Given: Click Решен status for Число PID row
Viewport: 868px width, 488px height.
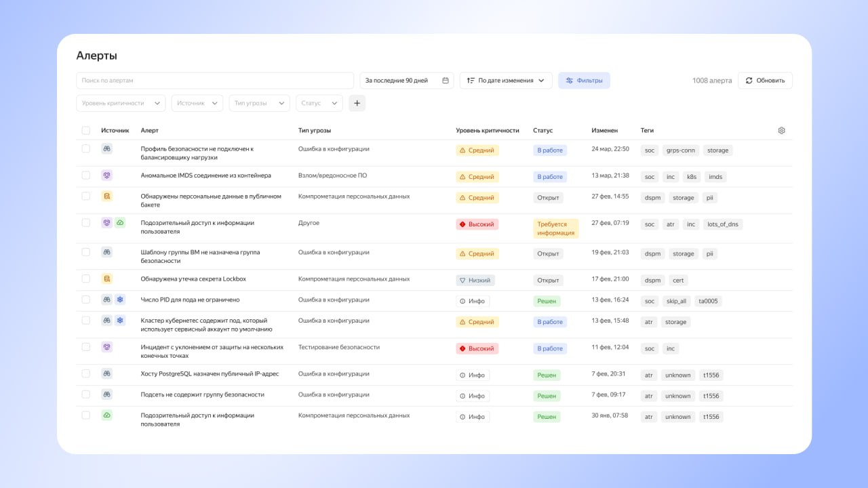Looking at the screenshot, I should pyautogui.click(x=547, y=301).
